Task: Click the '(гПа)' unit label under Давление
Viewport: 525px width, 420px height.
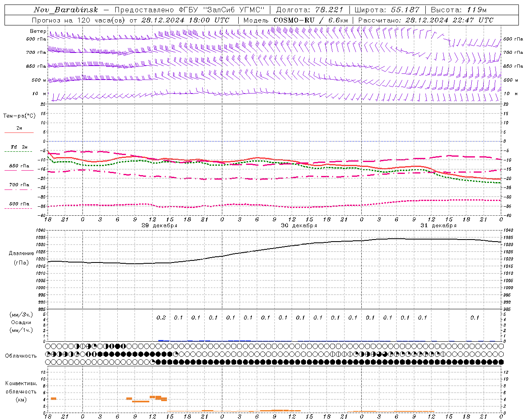Action: (21, 263)
